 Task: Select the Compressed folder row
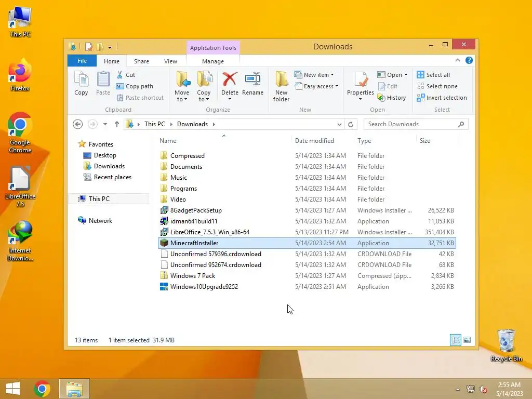[307, 156]
